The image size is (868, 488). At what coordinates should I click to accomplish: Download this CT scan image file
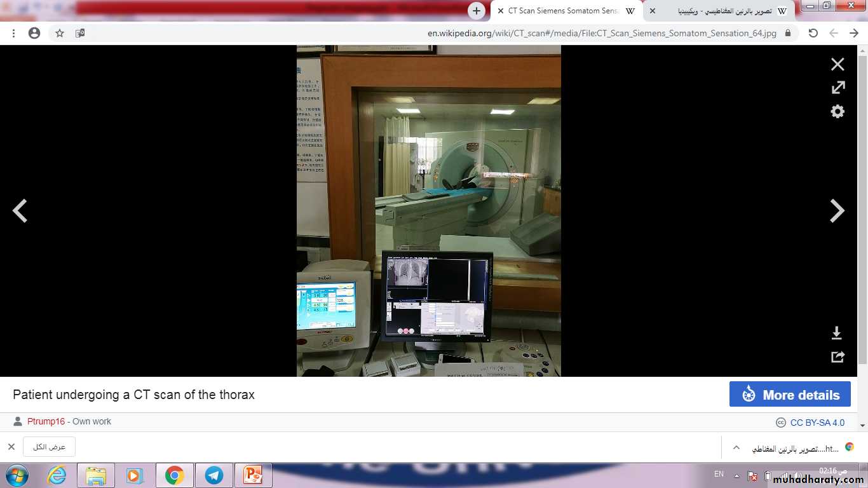pos(837,333)
